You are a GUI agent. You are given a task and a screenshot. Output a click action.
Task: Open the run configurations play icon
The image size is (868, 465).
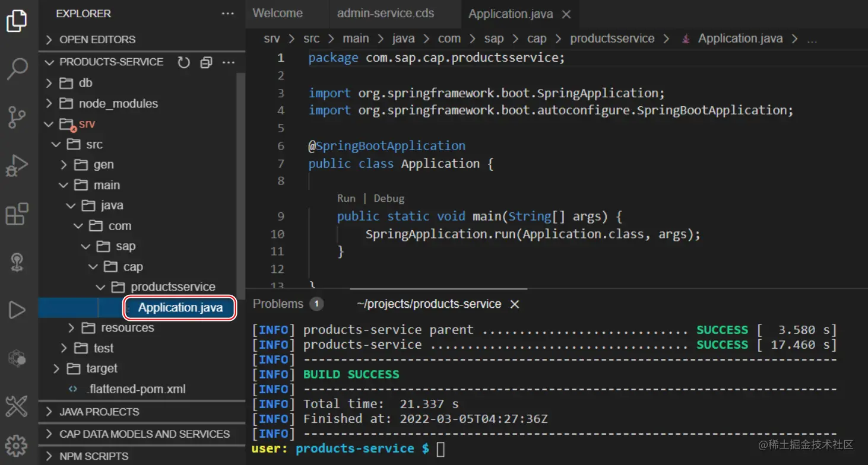click(x=17, y=310)
